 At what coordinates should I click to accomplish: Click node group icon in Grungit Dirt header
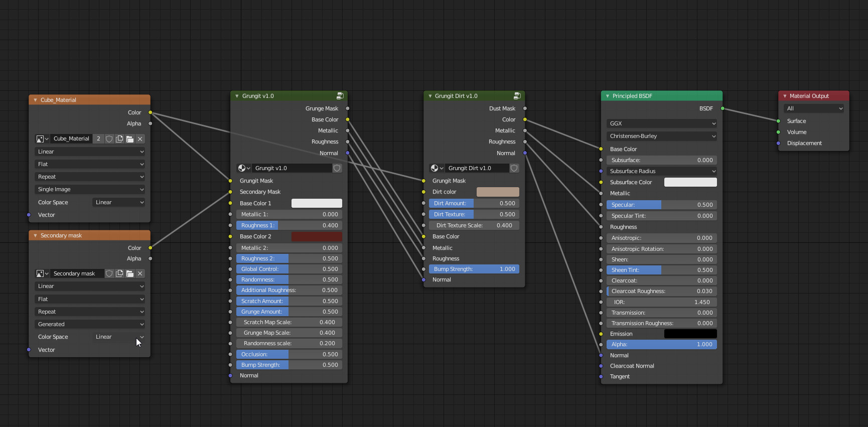click(x=517, y=96)
